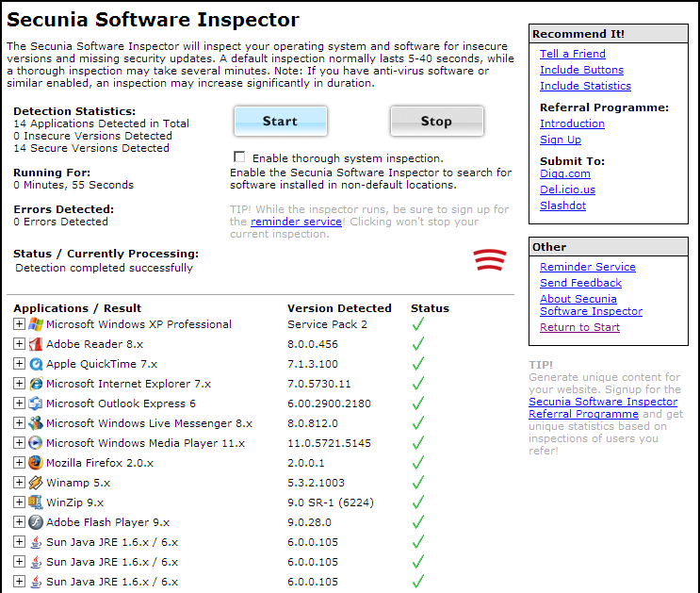This screenshot has height=593, width=700.
Task: Follow the Return to Start link
Action: tap(579, 327)
